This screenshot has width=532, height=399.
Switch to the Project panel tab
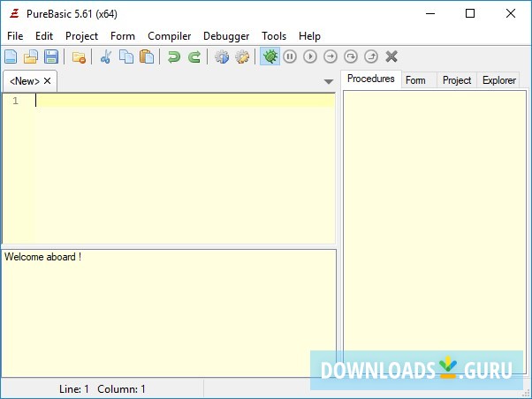tap(457, 80)
